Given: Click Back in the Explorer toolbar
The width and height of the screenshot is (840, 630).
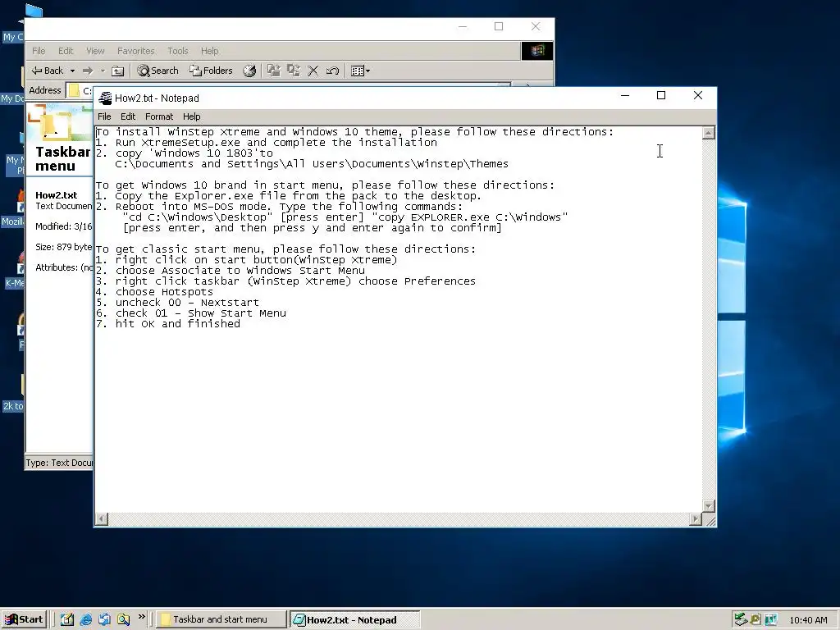Looking at the screenshot, I should point(47,71).
